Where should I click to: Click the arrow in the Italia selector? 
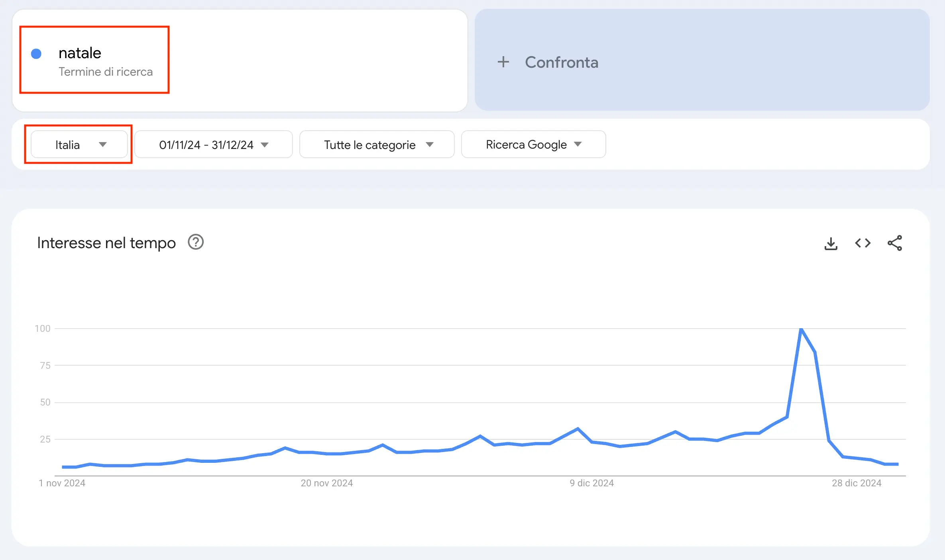pos(103,145)
